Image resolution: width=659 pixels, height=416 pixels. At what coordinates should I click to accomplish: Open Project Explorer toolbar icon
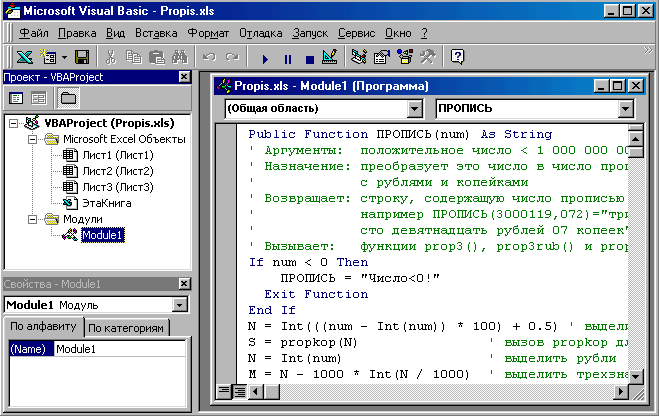tap(358, 57)
